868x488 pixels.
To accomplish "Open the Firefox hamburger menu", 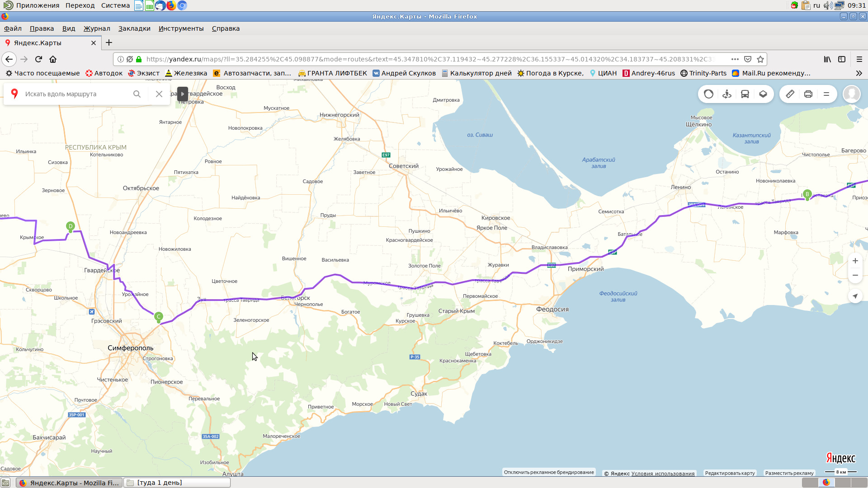I will (859, 59).
